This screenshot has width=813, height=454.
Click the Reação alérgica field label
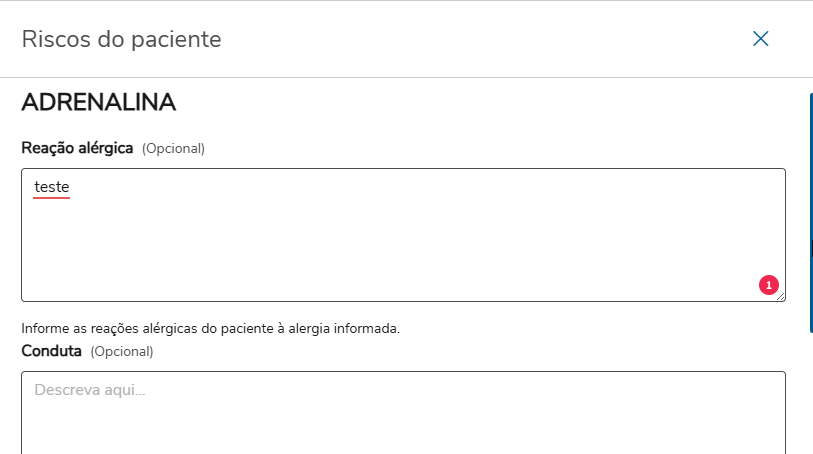tap(77, 148)
